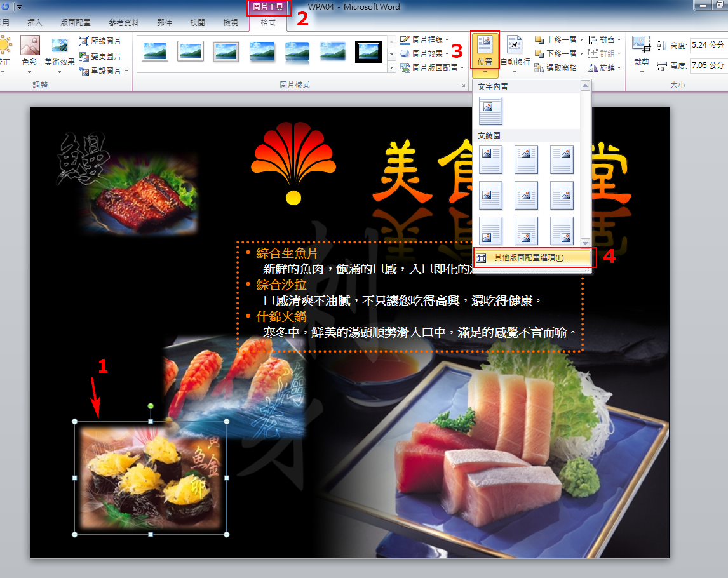Click the 圖片工具 Picture Tools contextual tab

tap(268, 7)
